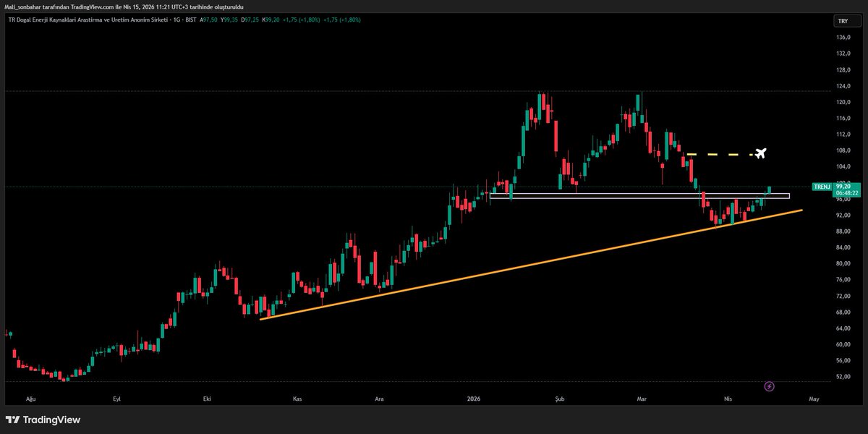
Task: Click the 72,00 price axis label
Action: [x=843, y=296]
